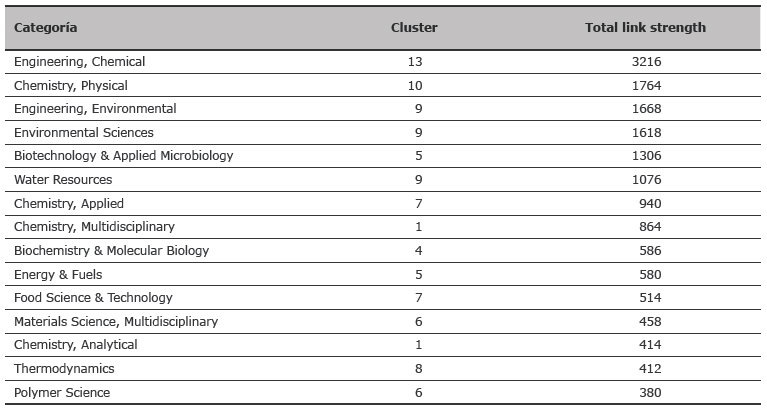Click the Cluster column header
Image resolution: width=767 pixels, height=410 pixels.
414,27
